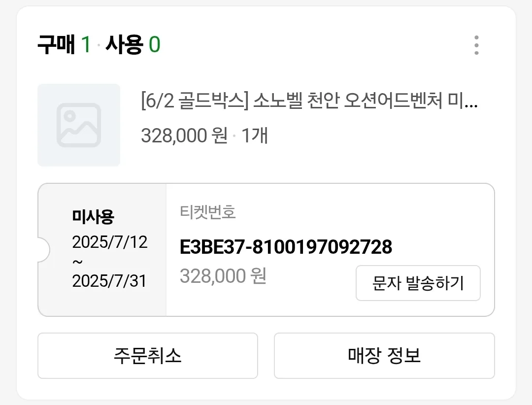
Task: Click the tilde between validity dates
Action: (x=78, y=262)
